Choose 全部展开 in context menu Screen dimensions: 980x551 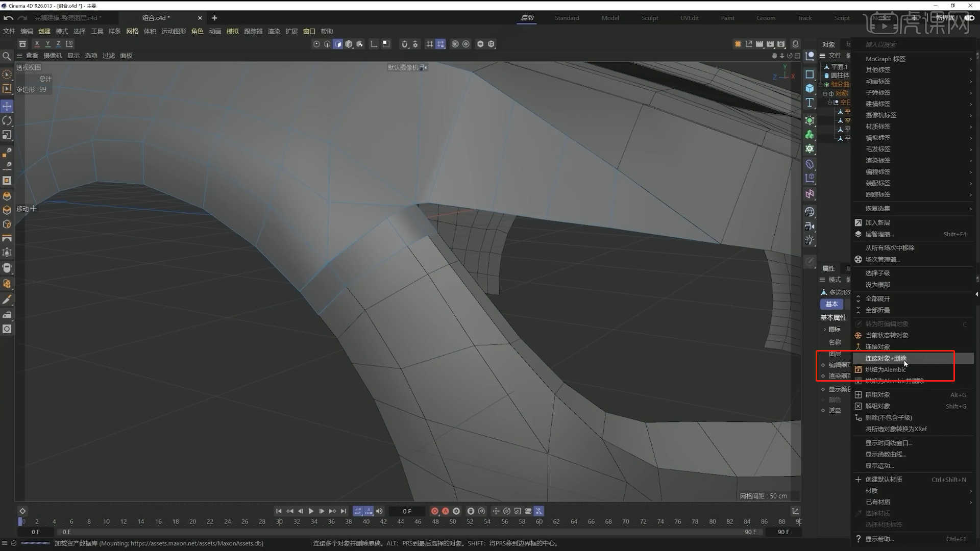[914, 298]
